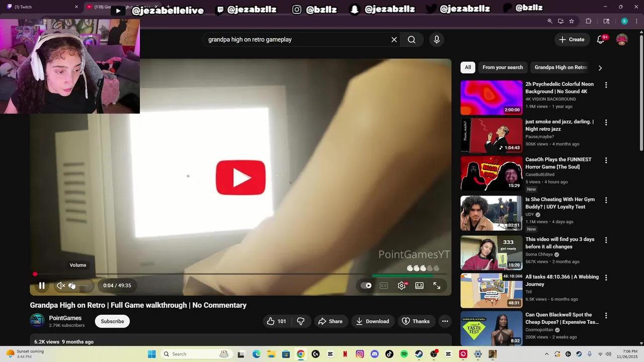This screenshot has height=362, width=644.
Task: Open PointGames channel avatar
Action: (x=37, y=321)
